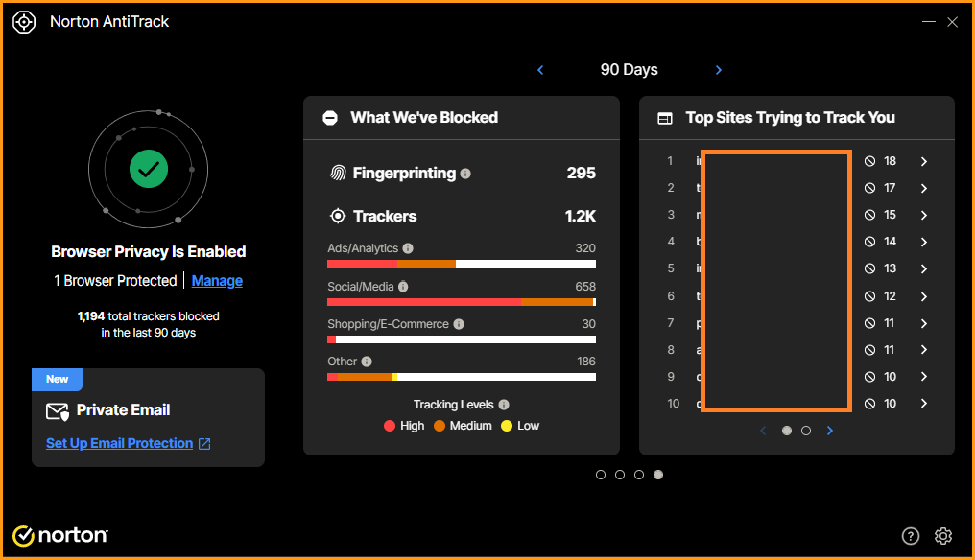Image resolution: width=975 pixels, height=560 pixels.
Task: Expand details for the rank 5 site
Action: click(924, 268)
